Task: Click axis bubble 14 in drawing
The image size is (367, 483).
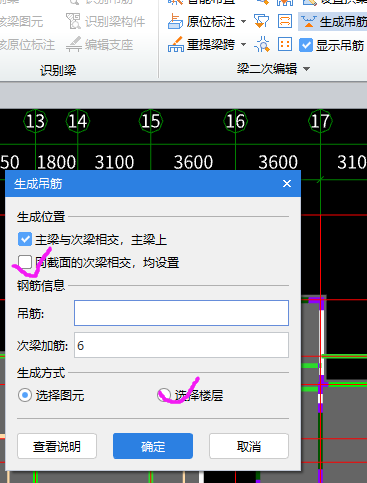Action: (x=78, y=121)
